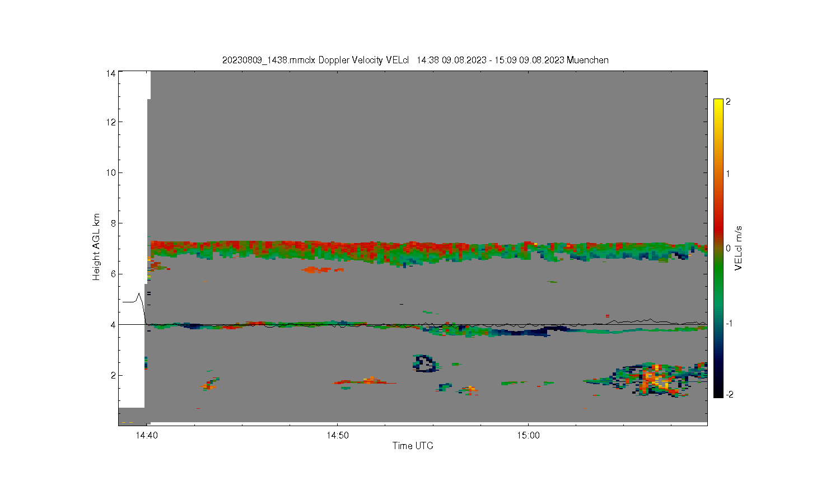Click the height tick label 12
The image size is (840, 504).
pyautogui.click(x=111, y=122)
